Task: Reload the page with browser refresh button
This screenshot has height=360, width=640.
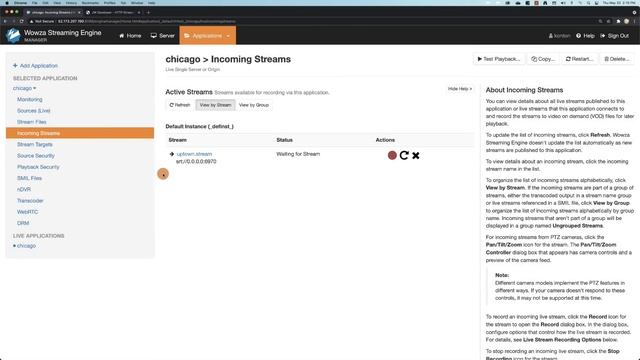Action: (22, 21)
